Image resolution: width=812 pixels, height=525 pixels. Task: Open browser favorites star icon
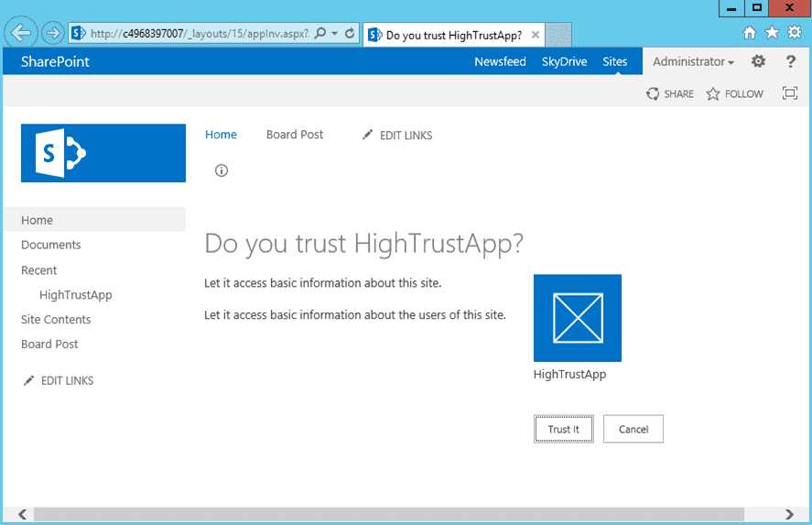[772, 33]
